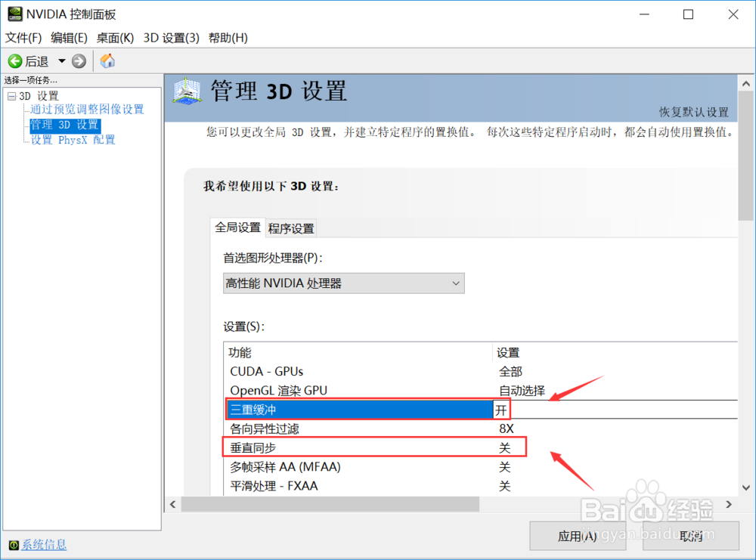Click the 8X value for 各向异性过滤
Image resolution: width=756 pixels, height=560 pixels.
(507, 429)
